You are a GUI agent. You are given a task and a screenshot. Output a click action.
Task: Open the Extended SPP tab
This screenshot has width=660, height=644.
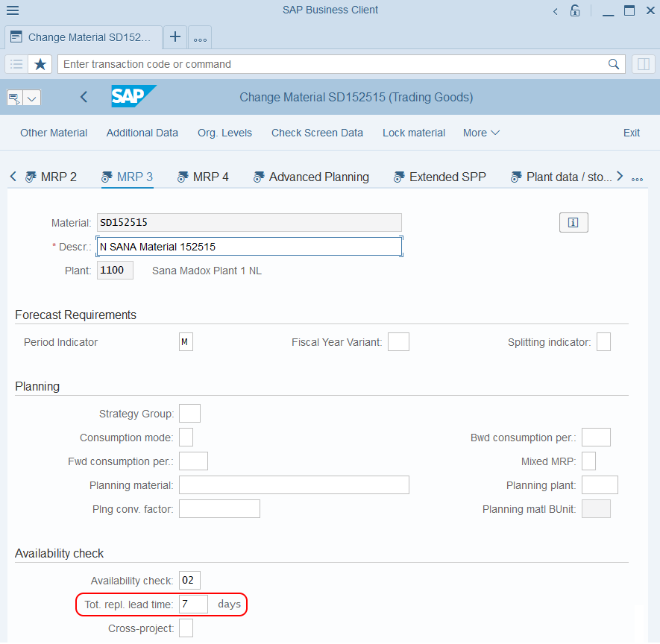pyautogui.click(x=440, y=177)
